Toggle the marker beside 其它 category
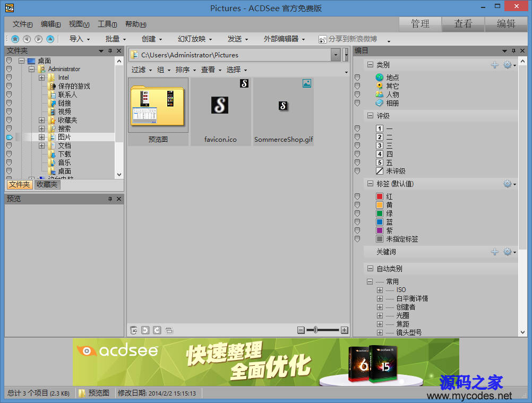Image resolution: width=532 pixels, height=403 pixels. coord(357,86)
